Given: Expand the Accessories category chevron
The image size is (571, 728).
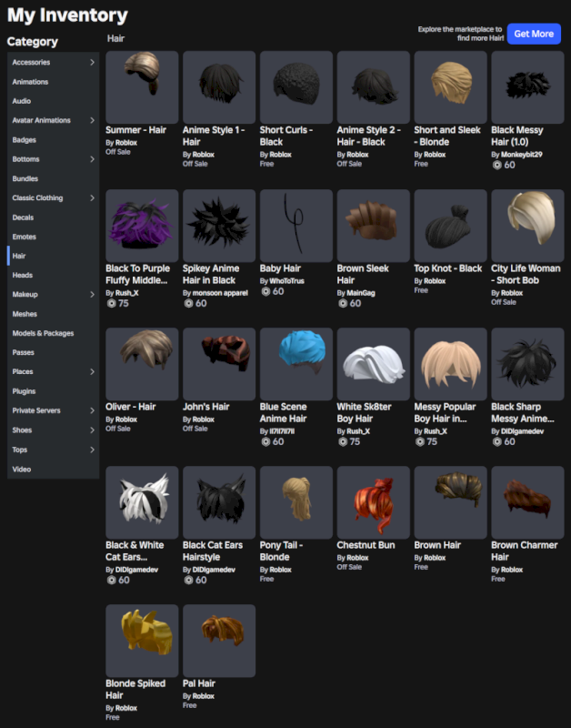Looking at the screenshot, I should point(92,62).
